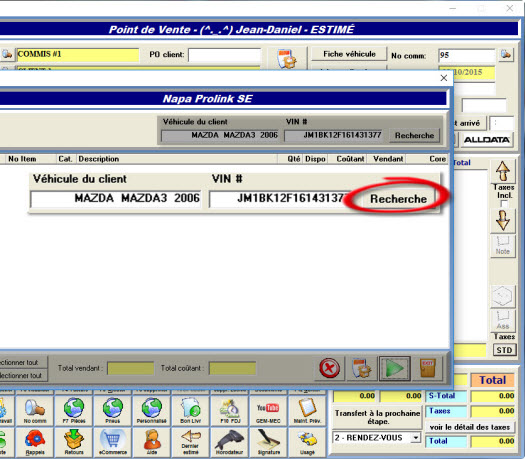The width and height of the screenshot is (525, 459).
Task: Open Horodateur barcode scanner icon
Action: click(x=229, y=442)
